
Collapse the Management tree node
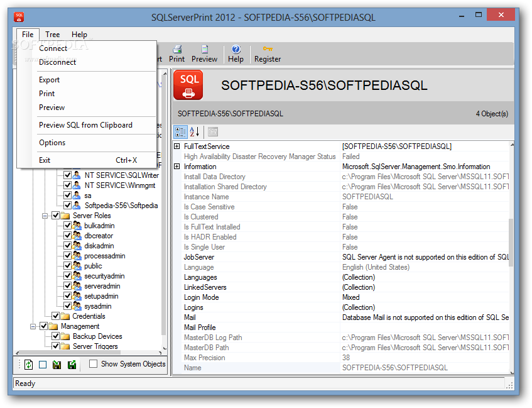pos(33,326)
